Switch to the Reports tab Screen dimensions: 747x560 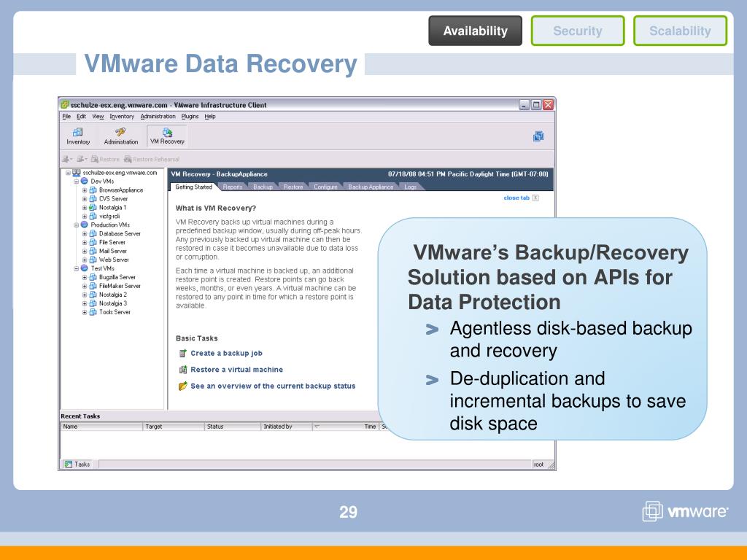[x=233, y=187]
